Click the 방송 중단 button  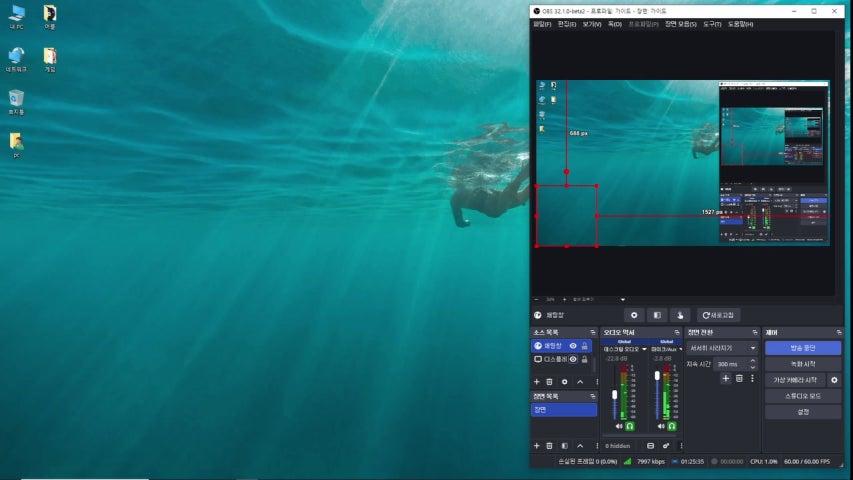tap(802, 348)
